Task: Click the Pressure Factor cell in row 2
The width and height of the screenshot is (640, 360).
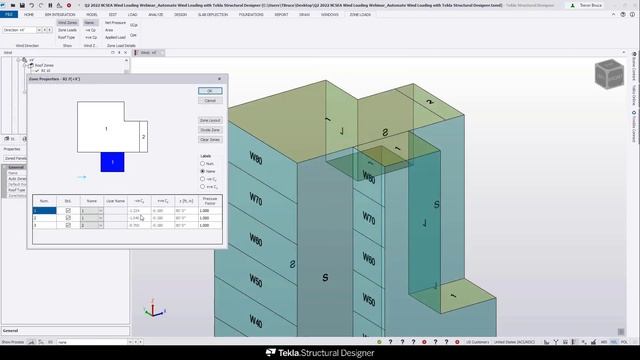Action: point(210,218)
